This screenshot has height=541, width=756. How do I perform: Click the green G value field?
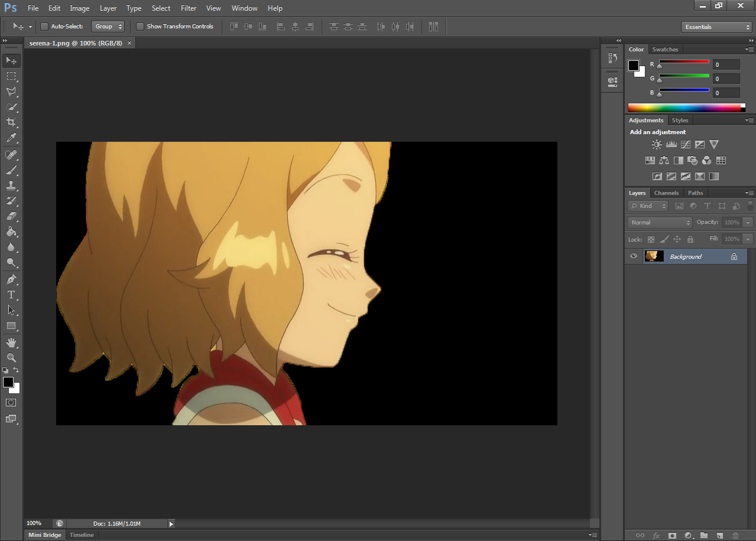coord(726,79)
